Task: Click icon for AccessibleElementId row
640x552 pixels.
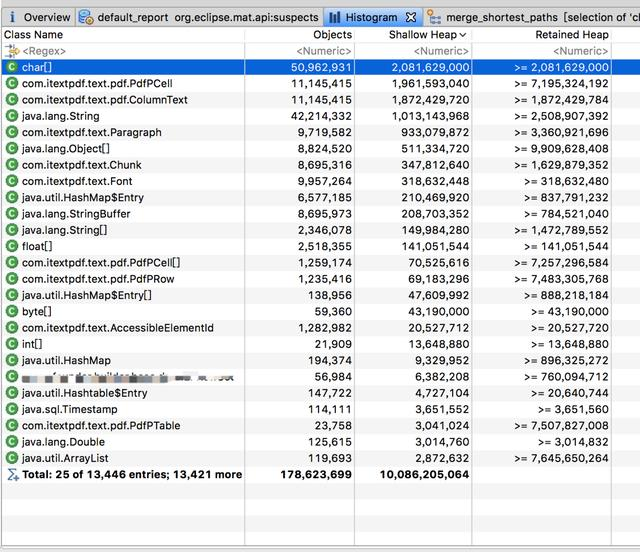Action: [x=12, y=328]
